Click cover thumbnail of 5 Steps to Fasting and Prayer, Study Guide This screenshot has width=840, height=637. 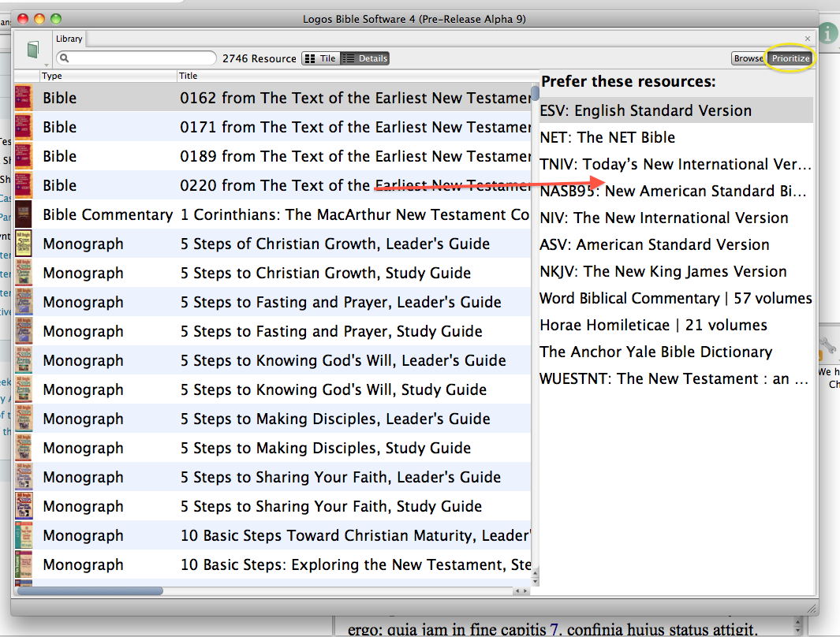pos(24,331)
